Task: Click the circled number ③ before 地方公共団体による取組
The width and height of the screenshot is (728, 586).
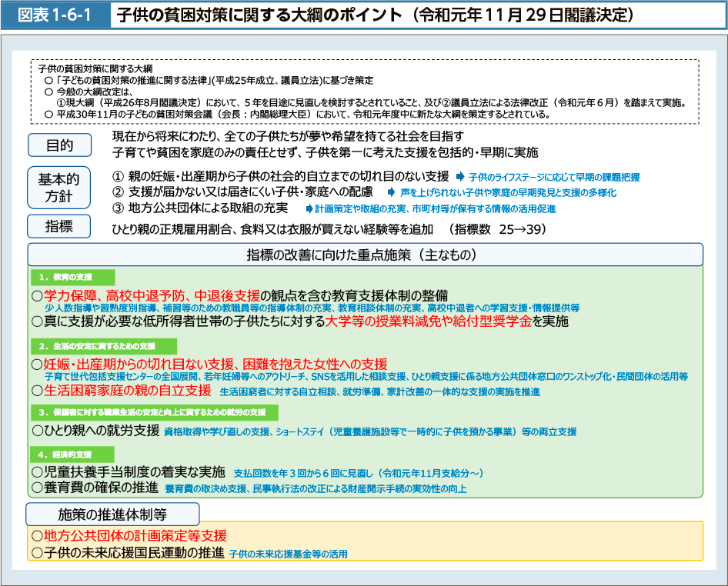Action: [118, 208]
